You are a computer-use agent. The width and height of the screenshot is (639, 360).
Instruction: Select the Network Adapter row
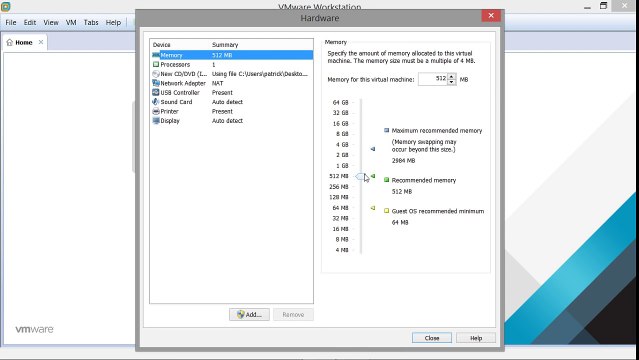232,83
